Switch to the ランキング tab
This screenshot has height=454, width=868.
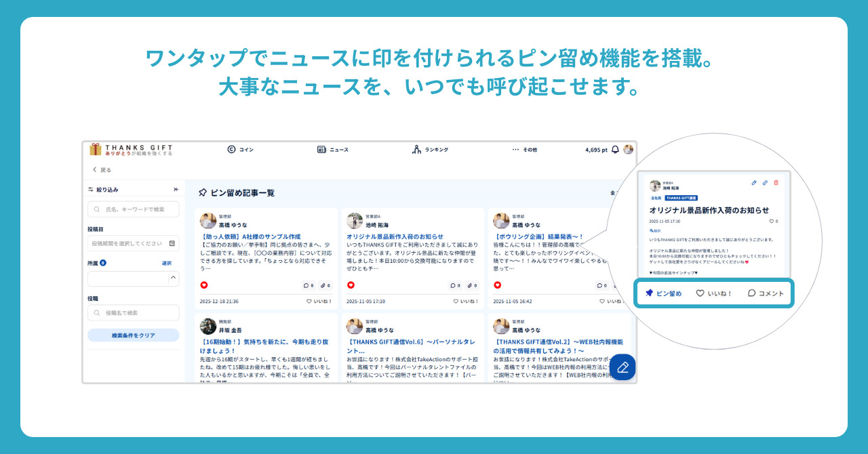click(x=430, y=150)
